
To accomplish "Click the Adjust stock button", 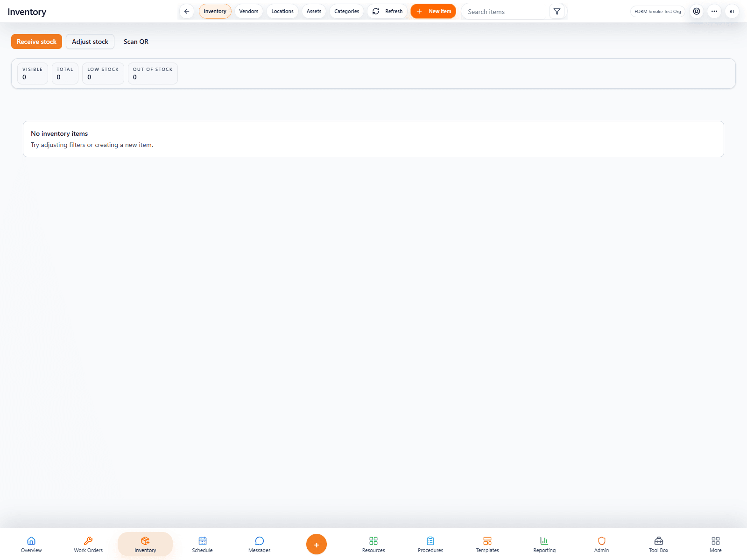I will (90, 42).
